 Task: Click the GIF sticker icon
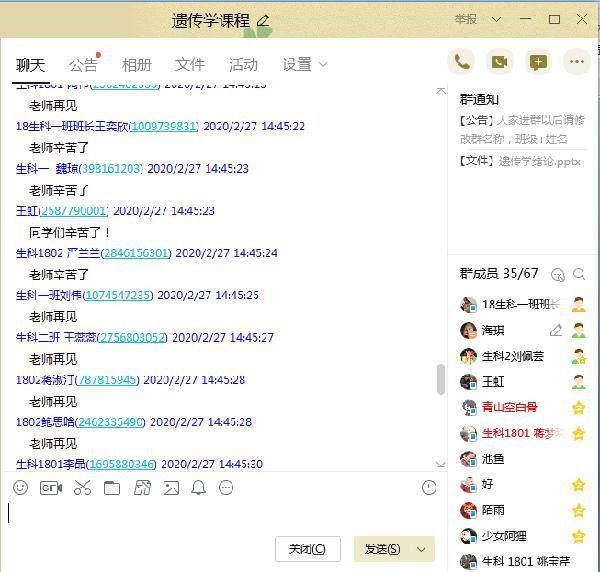pos(51,488)
